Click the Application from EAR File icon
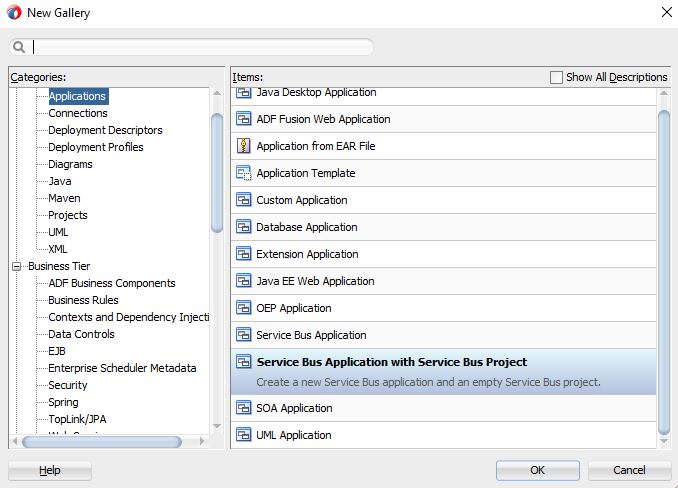Image resolution: width=678 pixels, height=488 pixels. 243,146
